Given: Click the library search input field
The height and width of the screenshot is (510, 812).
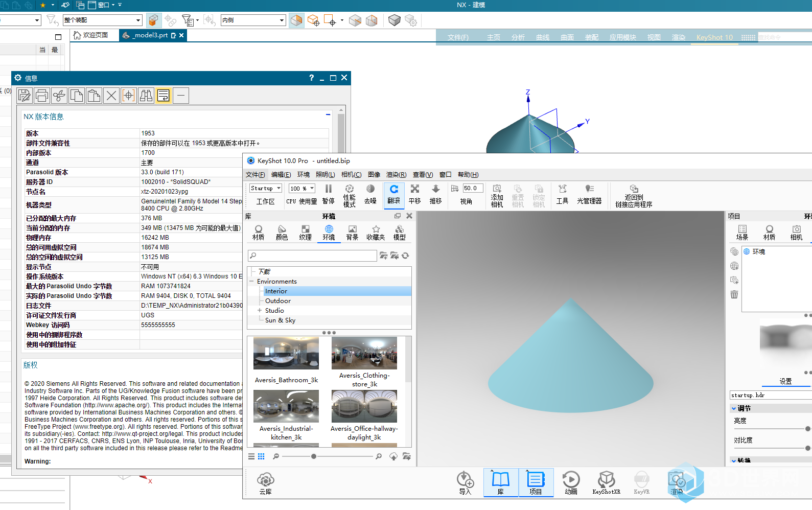Looking at the screenshot, I should [x=312, y=256].
